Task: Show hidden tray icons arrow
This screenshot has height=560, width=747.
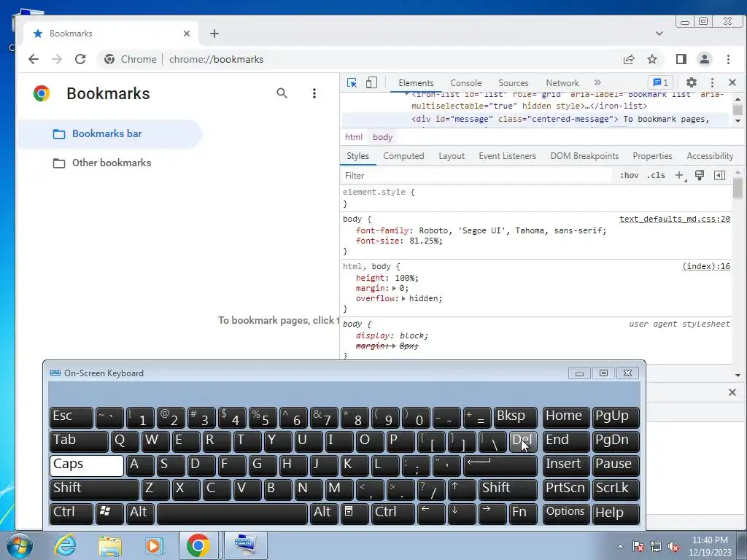Action: (620, 546)
